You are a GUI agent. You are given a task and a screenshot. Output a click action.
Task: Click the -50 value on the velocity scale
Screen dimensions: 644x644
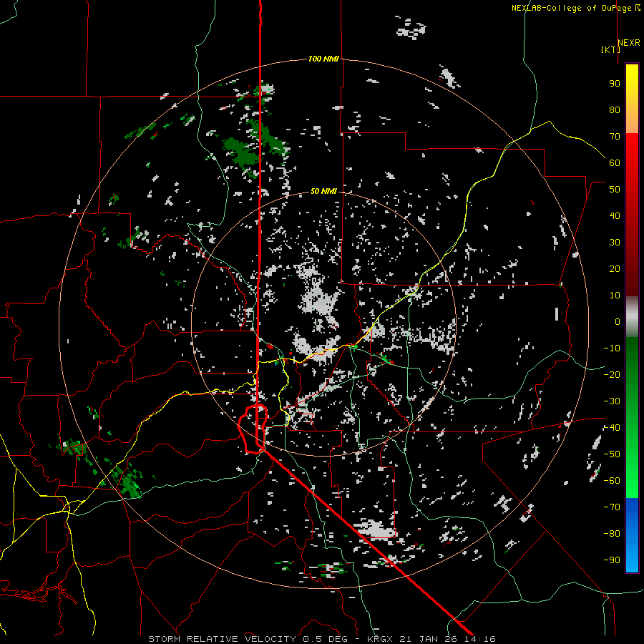coord(612,454)
